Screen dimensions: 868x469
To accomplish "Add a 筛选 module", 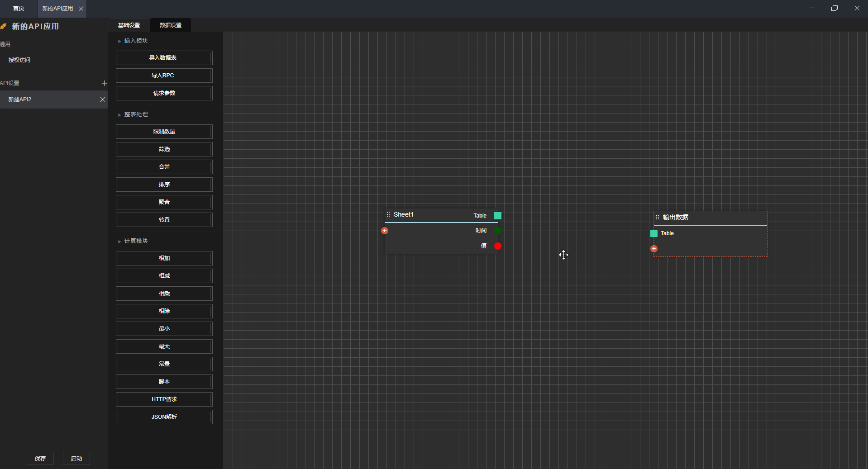I will coord(164,149).
